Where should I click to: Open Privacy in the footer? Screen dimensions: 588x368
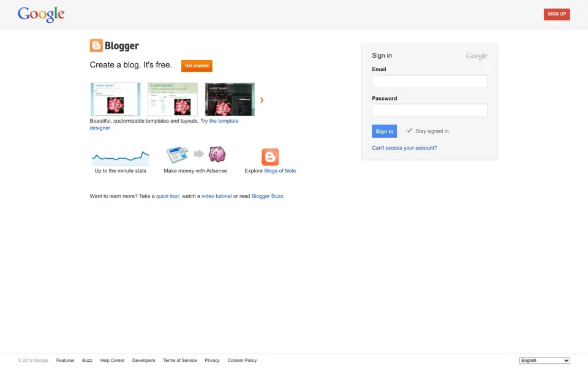tap(212, 361)
